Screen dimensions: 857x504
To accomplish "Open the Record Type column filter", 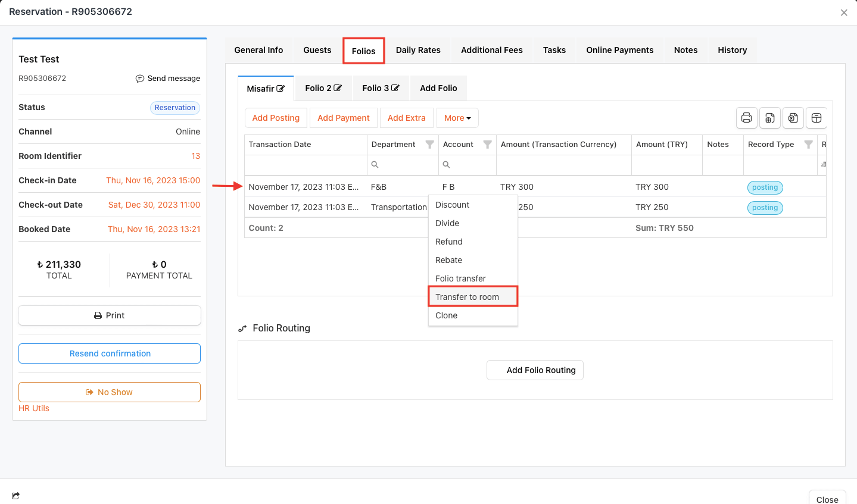I will click(x=808, y=145).
